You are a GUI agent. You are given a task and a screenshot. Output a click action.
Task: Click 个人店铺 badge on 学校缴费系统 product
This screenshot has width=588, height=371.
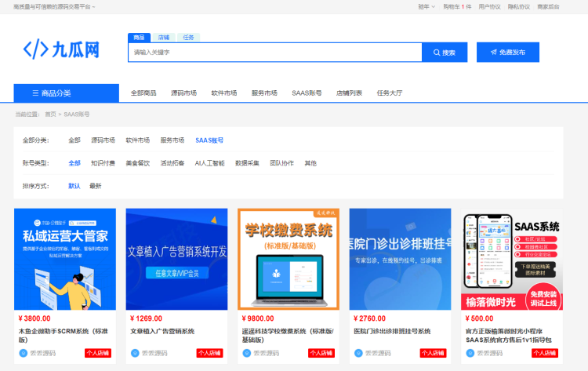coord(323,353)
